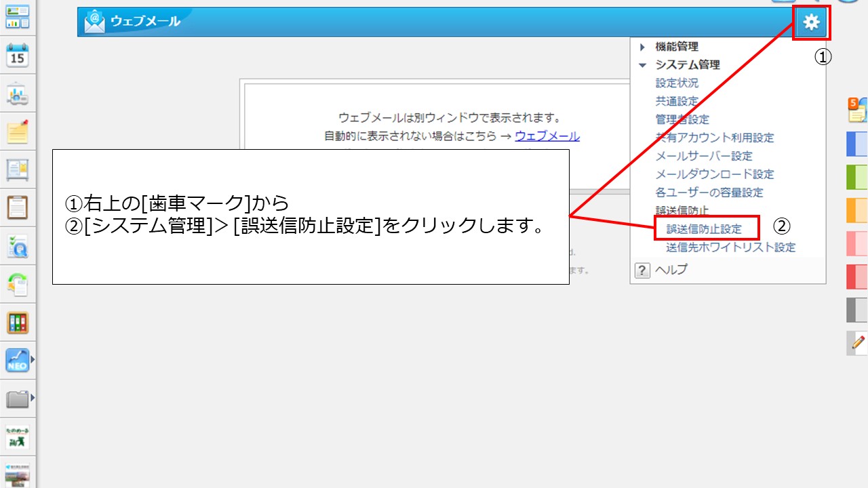The image size is (868, 488).
Task: Click the 誤送信防止 group label
Action: 682,211
